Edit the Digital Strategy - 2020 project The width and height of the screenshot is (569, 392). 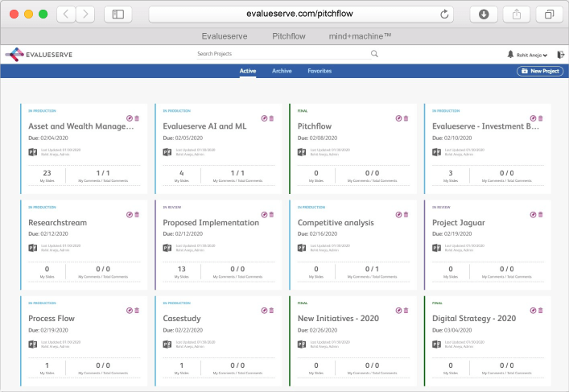(533, 311)
